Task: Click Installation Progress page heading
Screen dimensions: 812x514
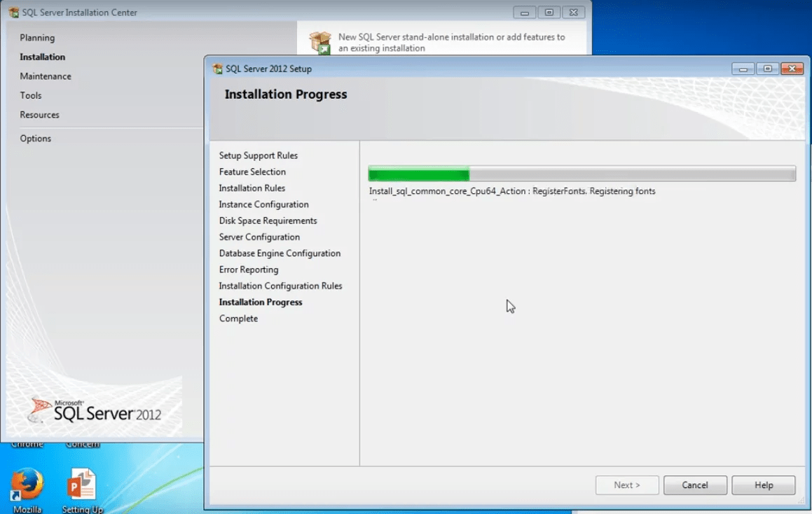Action: pos(286,95)
